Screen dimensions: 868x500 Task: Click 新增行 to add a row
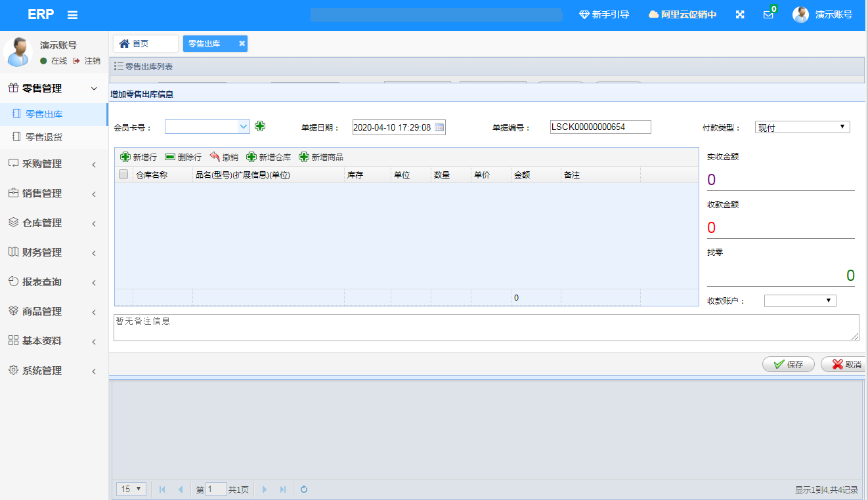pyautogui.click(x=139, y=157)
